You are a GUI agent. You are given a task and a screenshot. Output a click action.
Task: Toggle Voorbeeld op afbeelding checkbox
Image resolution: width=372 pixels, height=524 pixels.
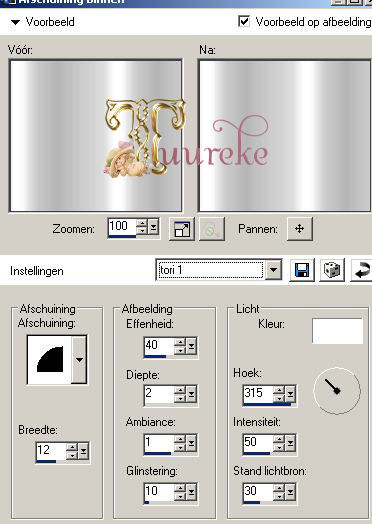click(244, 22)
